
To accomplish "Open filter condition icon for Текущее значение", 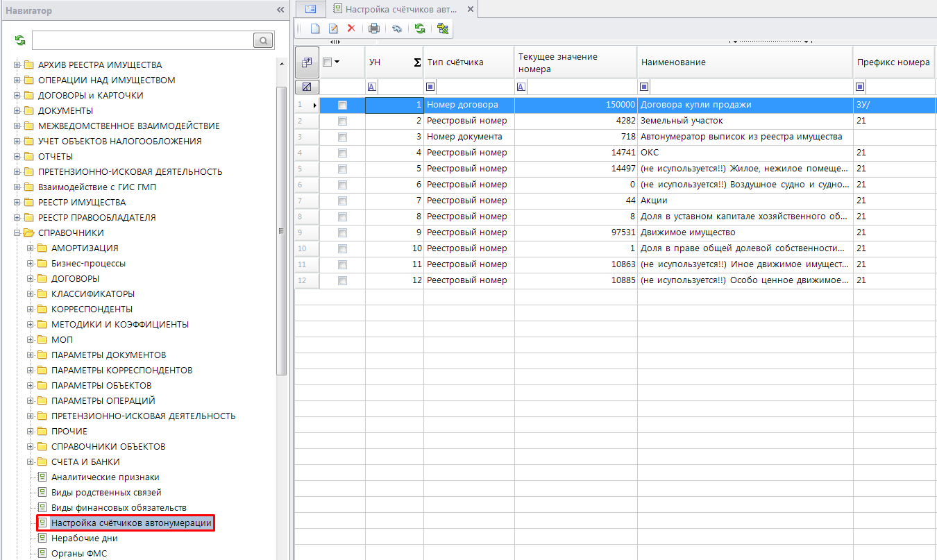I will [521, 87].
